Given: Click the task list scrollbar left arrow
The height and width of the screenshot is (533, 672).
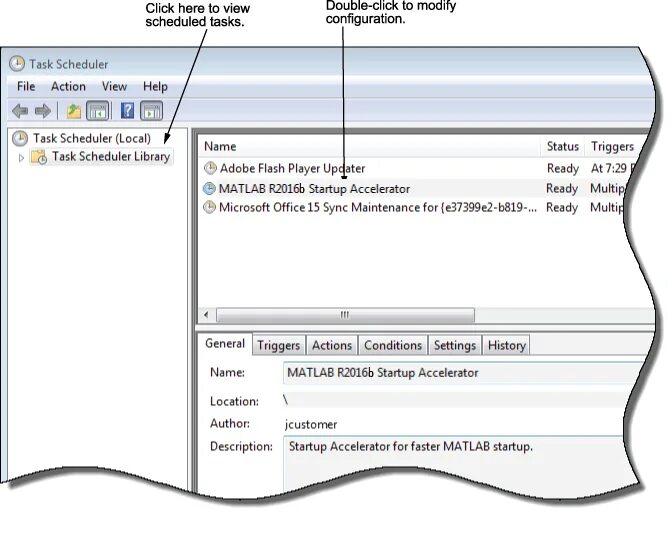Looking at the screenshot, I should click(x=207, y=315).
